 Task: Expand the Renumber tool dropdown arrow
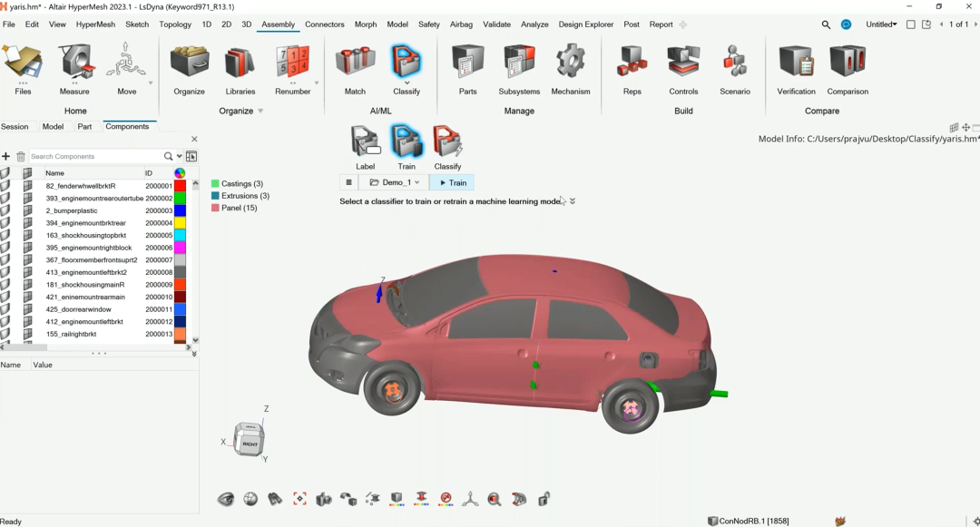pos(317,83)
